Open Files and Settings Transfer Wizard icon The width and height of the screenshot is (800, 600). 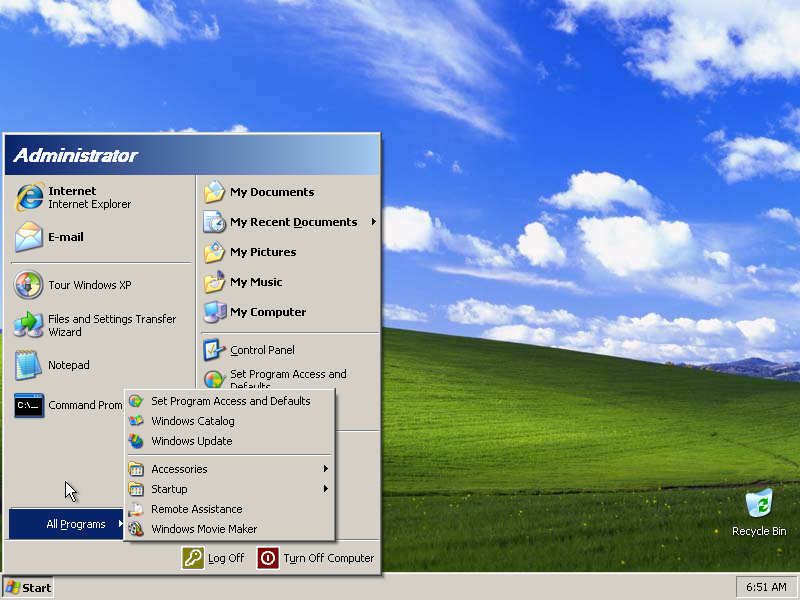coord(28,325)
